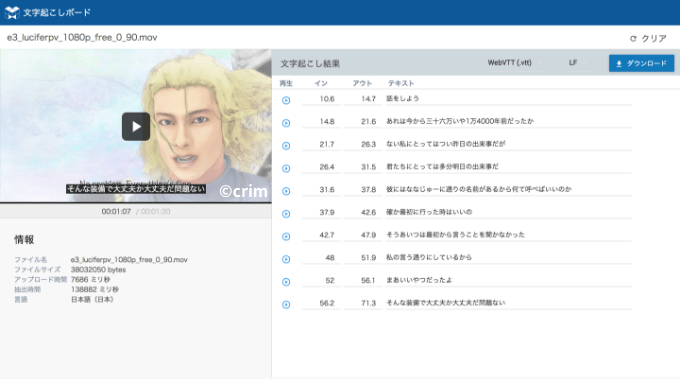Open the WebVTT (.vtt) format dropdown
The width and height of the screenshot is (680, 380).
click(x=514, y=63)
